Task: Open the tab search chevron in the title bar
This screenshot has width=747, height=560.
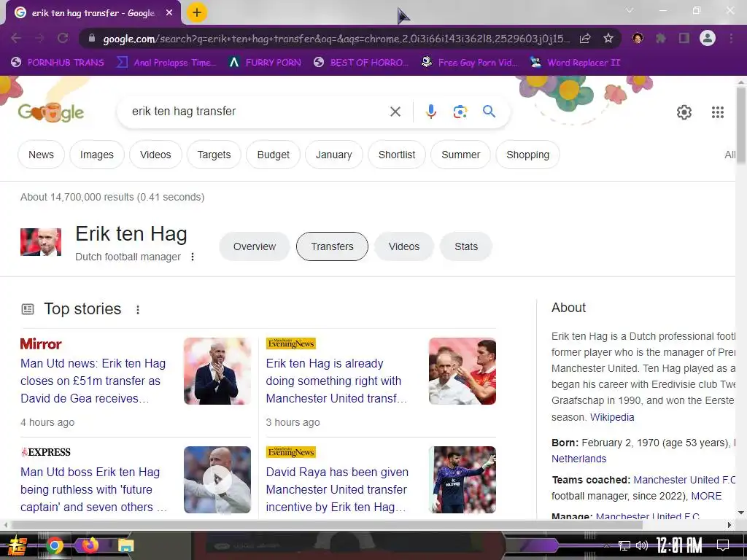Action: click(x=630, y=10)
